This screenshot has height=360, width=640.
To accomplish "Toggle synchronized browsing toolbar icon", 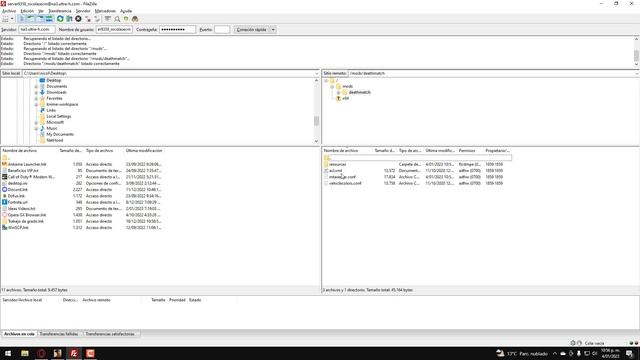I will [x=126, y=19].
